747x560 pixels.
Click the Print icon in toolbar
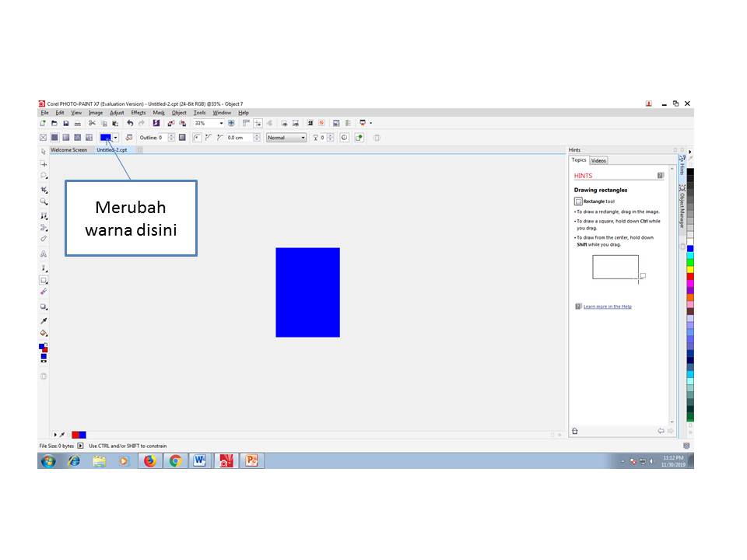pos(77,124)
